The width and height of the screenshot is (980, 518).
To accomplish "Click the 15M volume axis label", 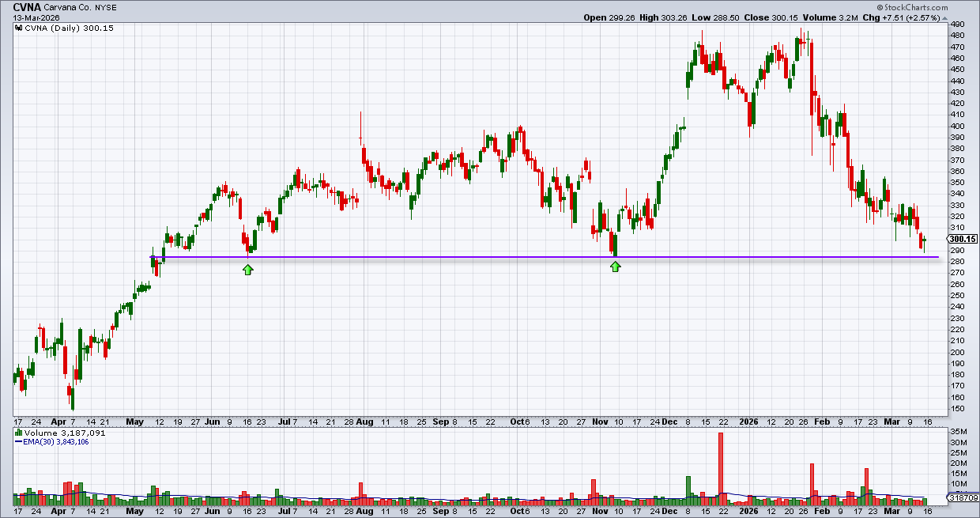I will pos(958,474).
